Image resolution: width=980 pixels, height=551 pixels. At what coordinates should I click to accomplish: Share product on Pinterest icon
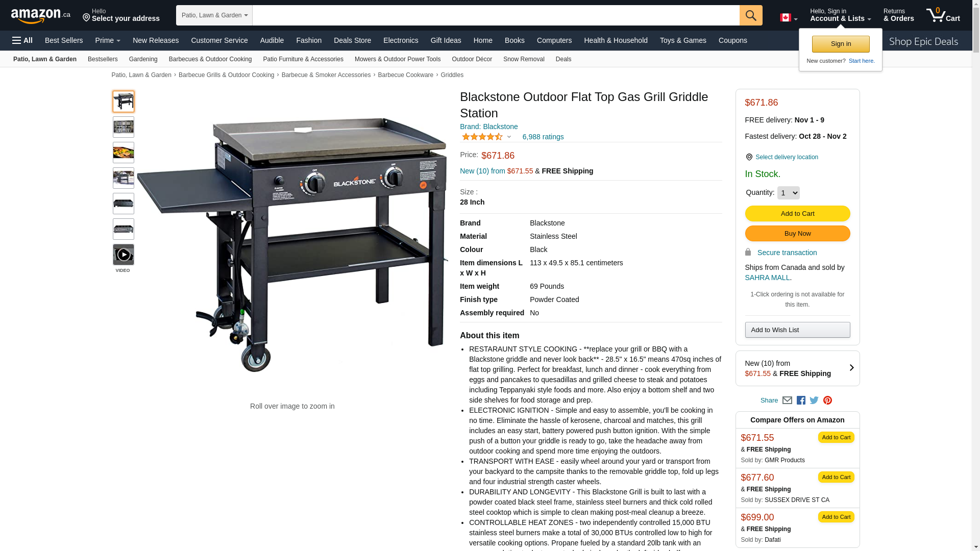coord(827,400)
